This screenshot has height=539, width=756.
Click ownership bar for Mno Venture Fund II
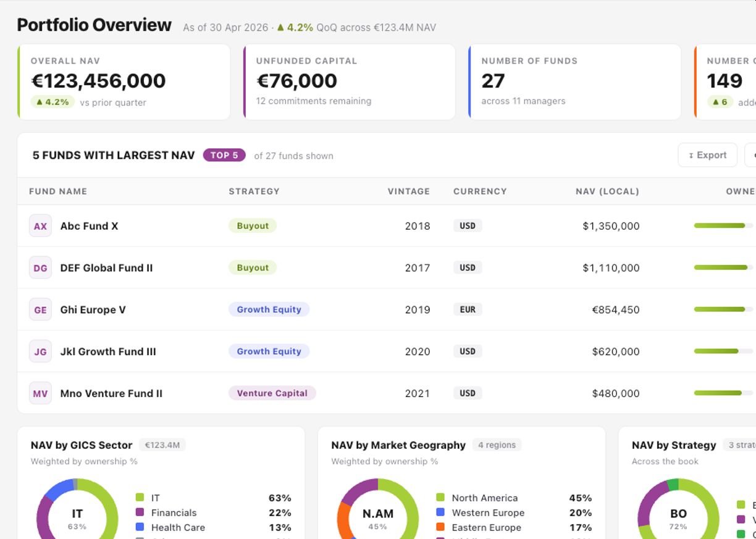pos(723,393)
